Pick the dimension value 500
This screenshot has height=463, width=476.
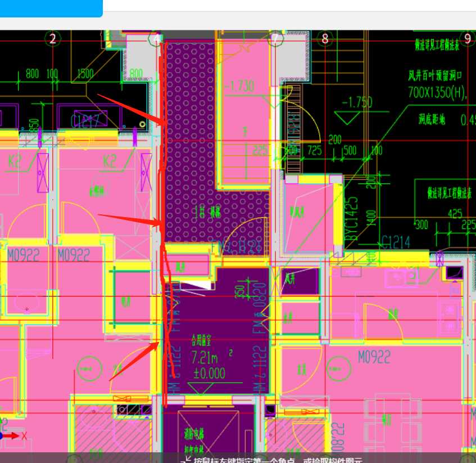pyautogui.click(x=350, y=150)
